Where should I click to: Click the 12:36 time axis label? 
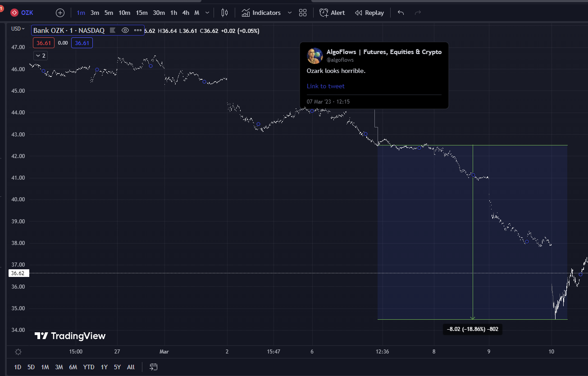(x=382, y=352)
